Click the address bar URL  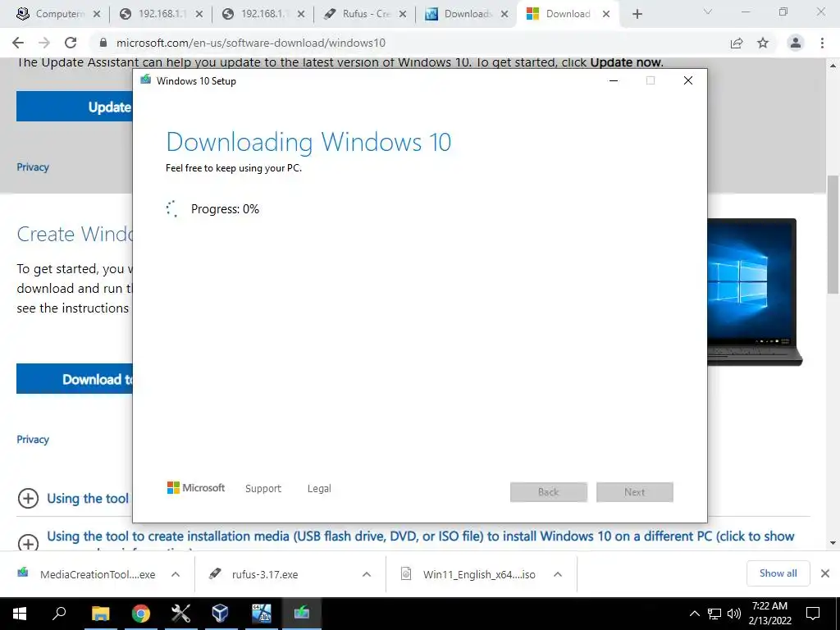[251, 43]
